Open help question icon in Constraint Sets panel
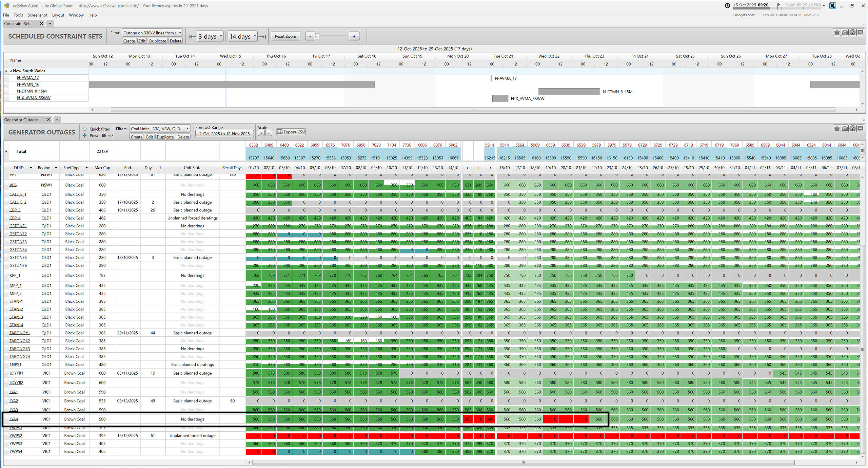The width and height of the screenshot is (868, 468). tap(852, 32)
